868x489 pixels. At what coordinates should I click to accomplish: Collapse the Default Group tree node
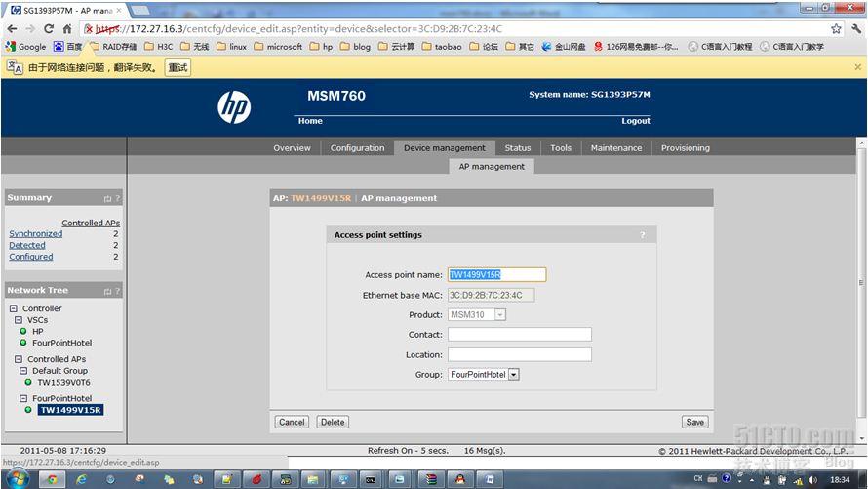pos(23,371)
